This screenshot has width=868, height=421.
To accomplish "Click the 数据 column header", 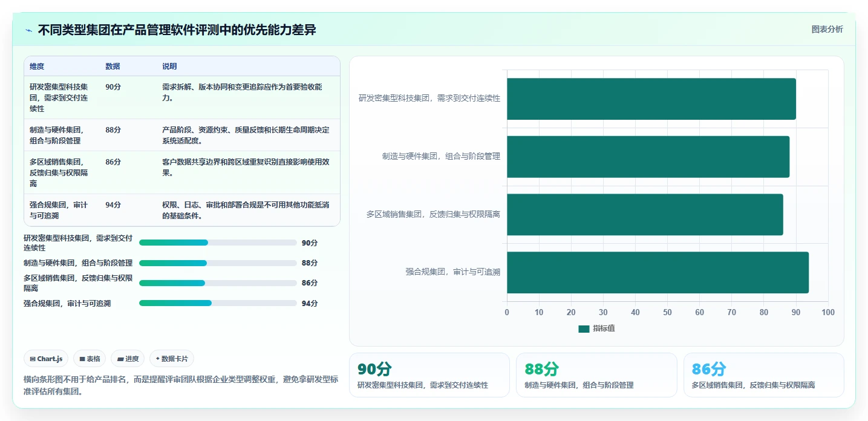I will point(113,67).
